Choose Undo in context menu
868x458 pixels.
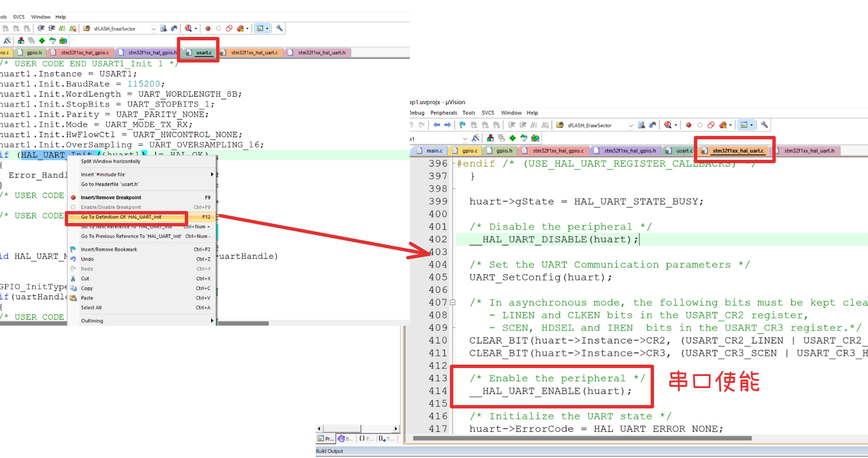click(141, 259)
